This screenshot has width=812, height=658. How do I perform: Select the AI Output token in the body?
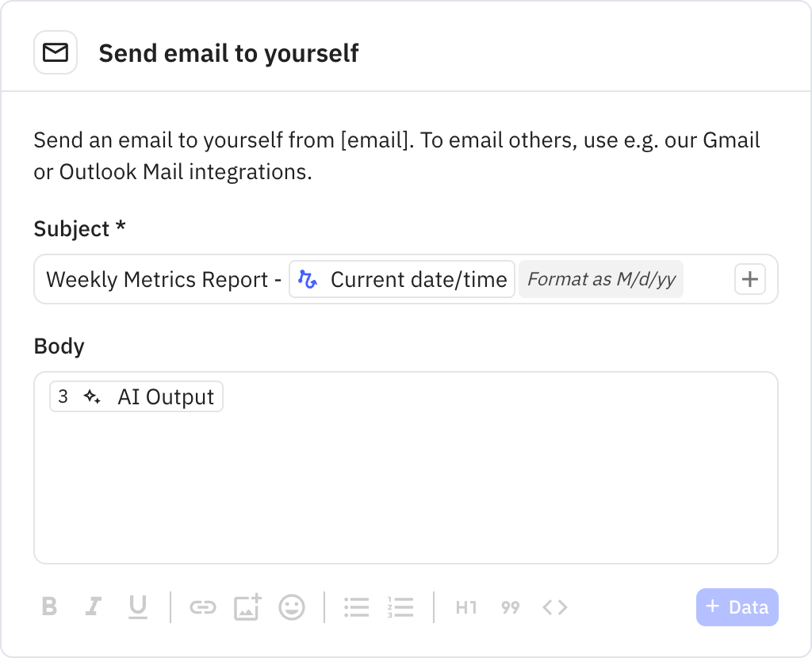164,396
